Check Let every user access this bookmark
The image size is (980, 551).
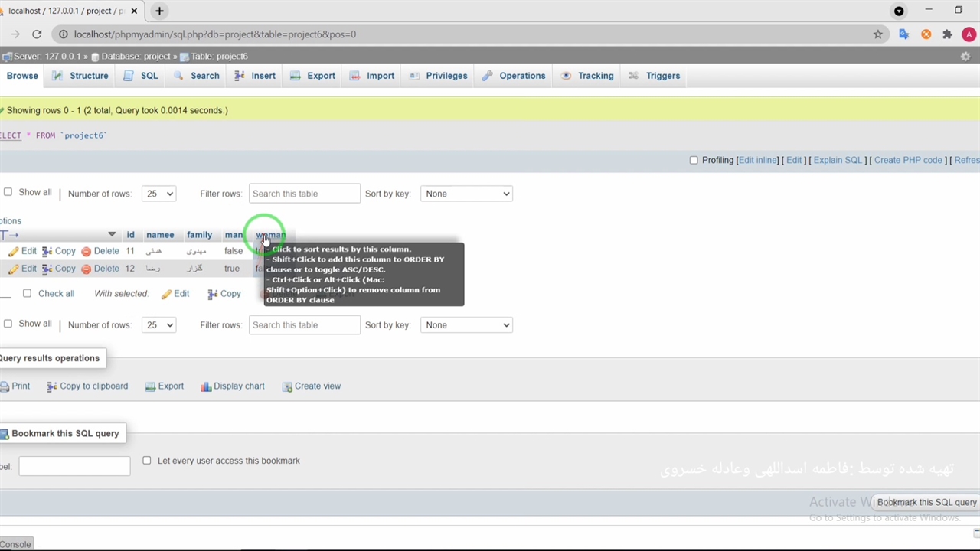click(147, 461)
